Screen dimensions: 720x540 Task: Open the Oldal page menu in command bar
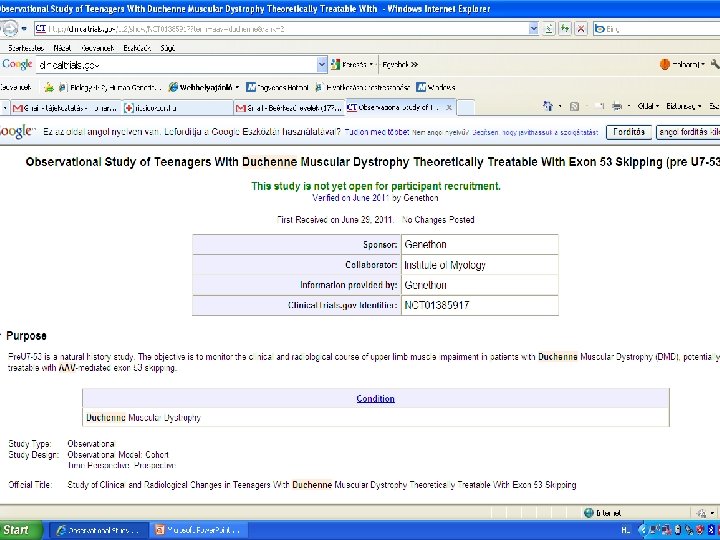click(x=648, y=107)
